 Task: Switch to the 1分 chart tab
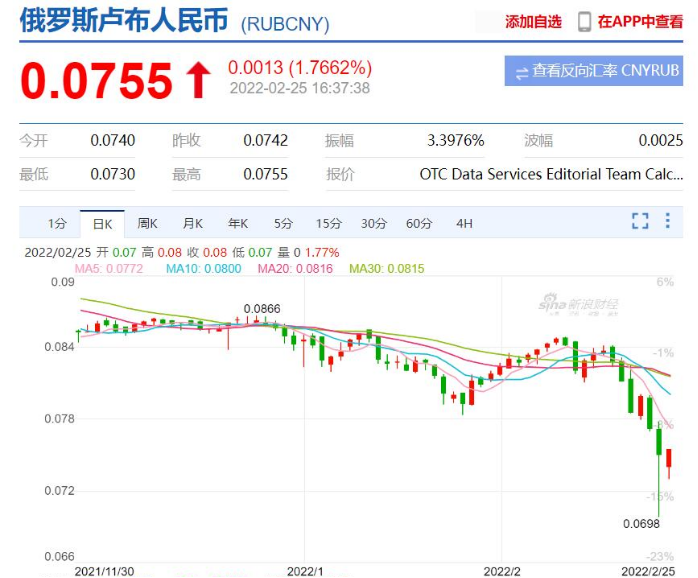pos(57,223)
